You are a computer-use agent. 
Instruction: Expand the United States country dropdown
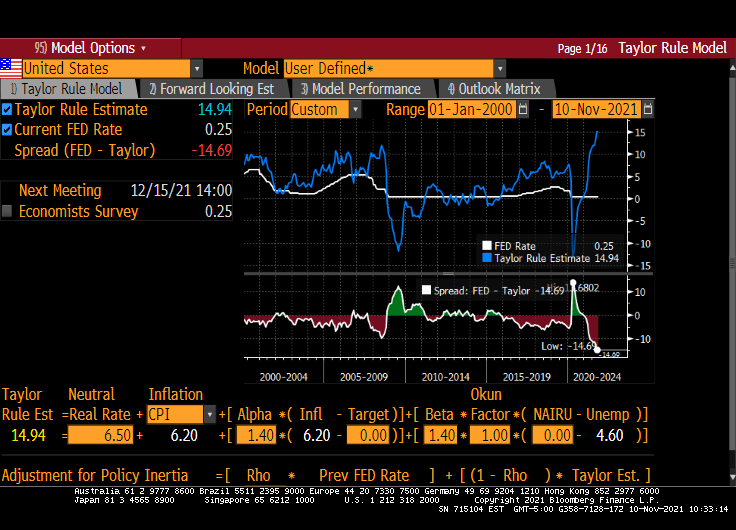coord(196,68)
